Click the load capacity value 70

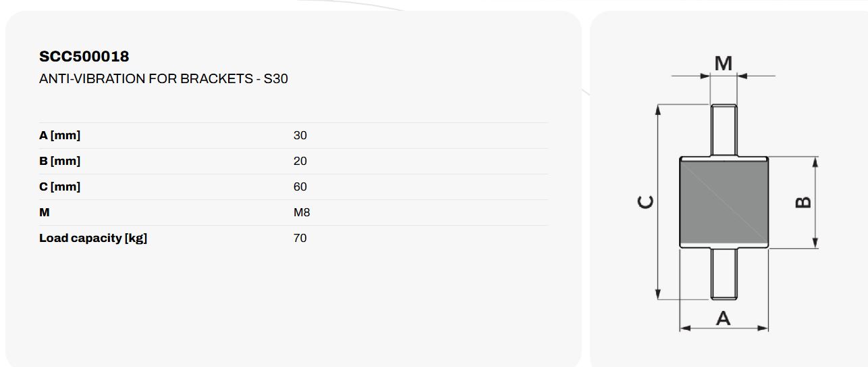(x=300, y=238)
